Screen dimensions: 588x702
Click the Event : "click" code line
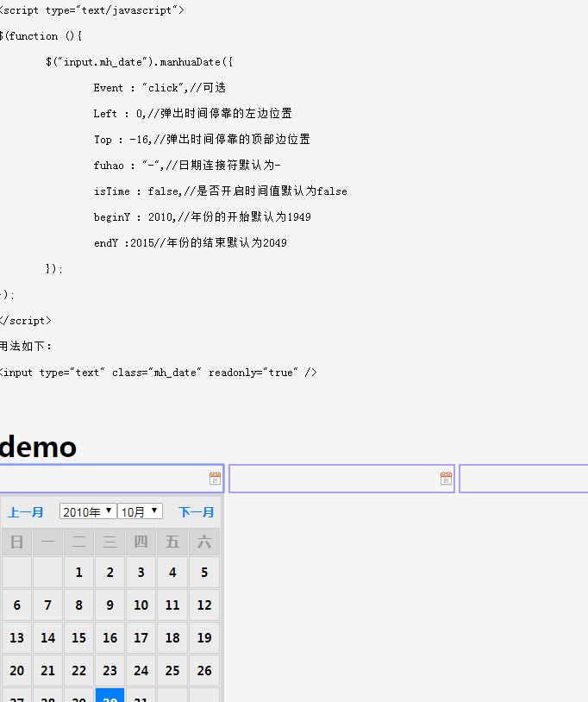(160, 88)
